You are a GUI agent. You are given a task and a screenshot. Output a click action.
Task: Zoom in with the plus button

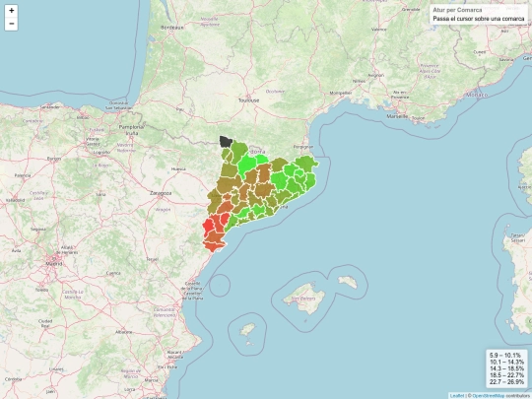click(x=11, y=11)
